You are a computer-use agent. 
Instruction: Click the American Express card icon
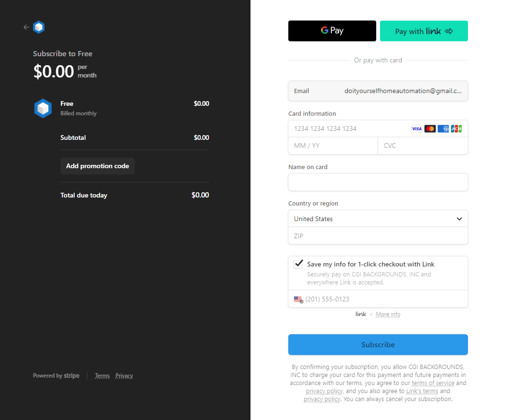point(443,129)
